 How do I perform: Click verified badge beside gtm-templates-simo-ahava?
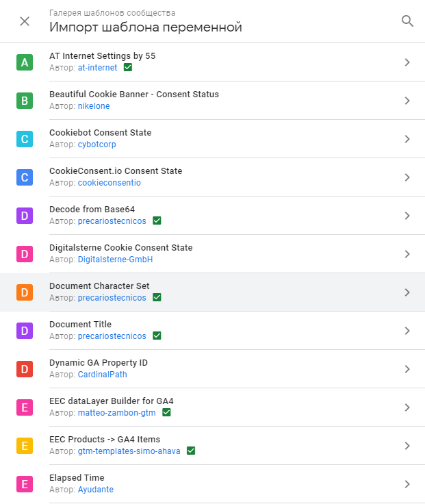point(191,451)
